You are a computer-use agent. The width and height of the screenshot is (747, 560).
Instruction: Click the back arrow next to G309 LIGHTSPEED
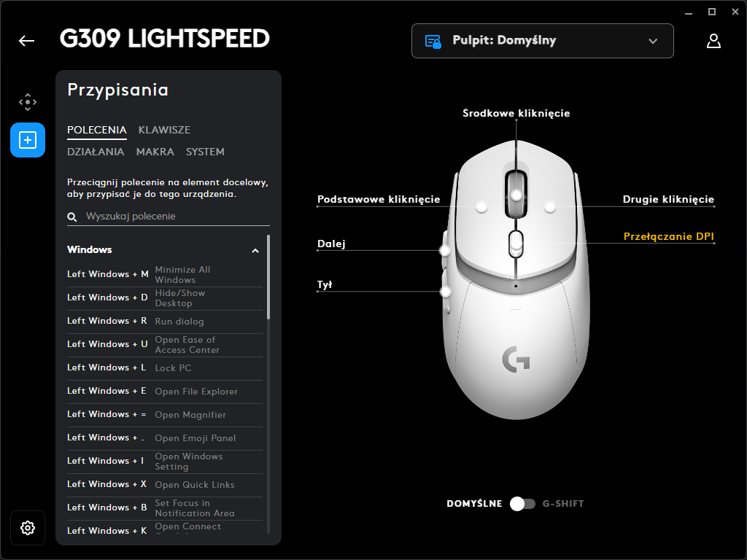(x=27, y=41)
